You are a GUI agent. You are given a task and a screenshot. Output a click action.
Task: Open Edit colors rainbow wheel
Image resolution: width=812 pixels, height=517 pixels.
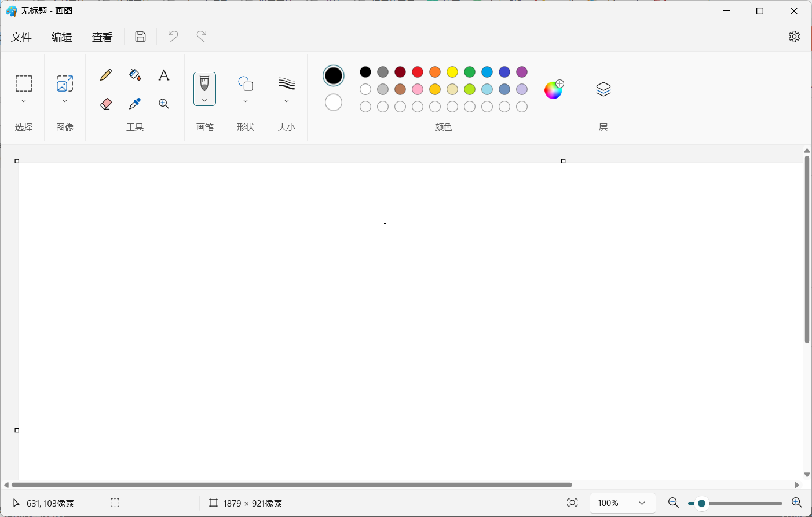click(x=554, y=89)
